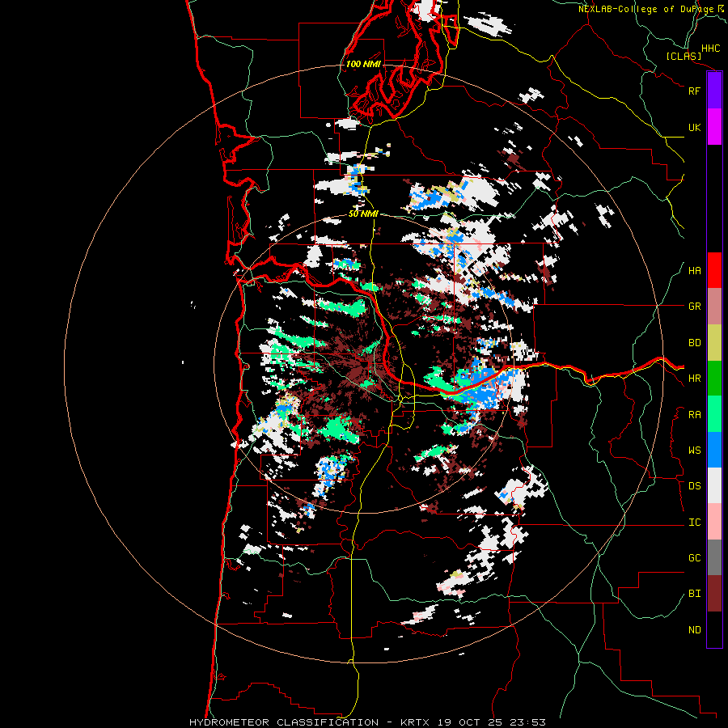Click the RA bright green legend block
This screenshot has width=728, height=728.
[714, 414]
